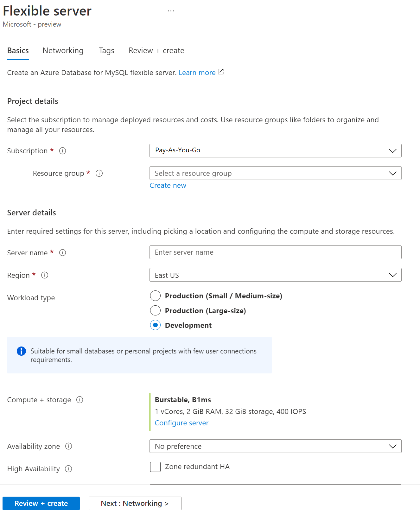Open the more options ellipsis menu
Viewport: 420px width, 515px height.
coord(171,11)
